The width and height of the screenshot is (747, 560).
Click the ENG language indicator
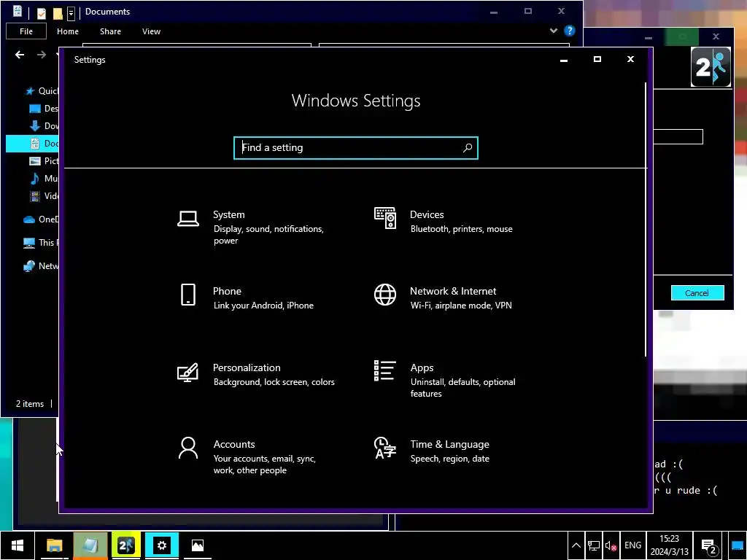[x=632, y=545]
